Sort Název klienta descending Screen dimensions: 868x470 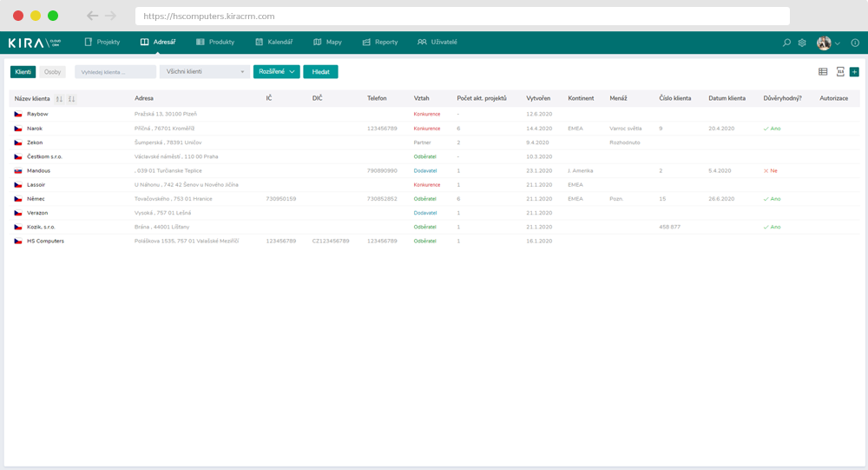tap(71, 99)
